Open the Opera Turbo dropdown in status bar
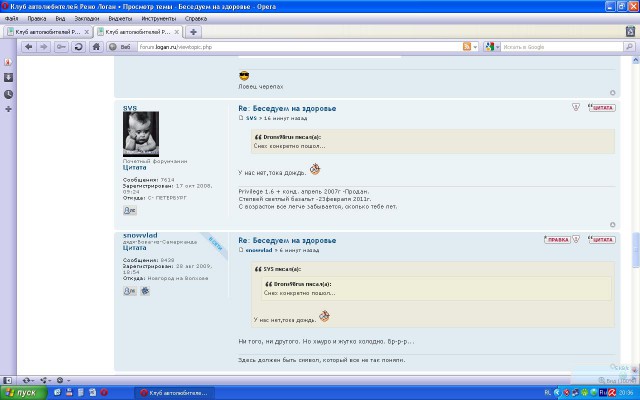Viewport: 640px width, 400px height. [x=63, y=380]
